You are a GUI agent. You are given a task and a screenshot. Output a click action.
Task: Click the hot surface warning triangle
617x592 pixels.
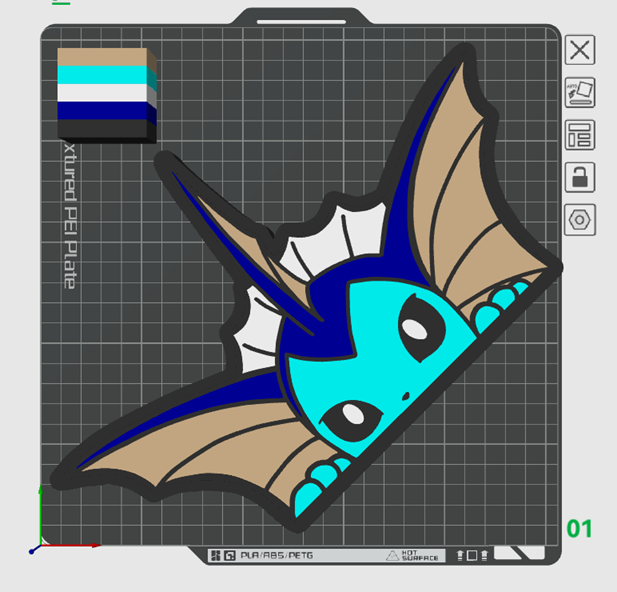(x=393, y=555)
